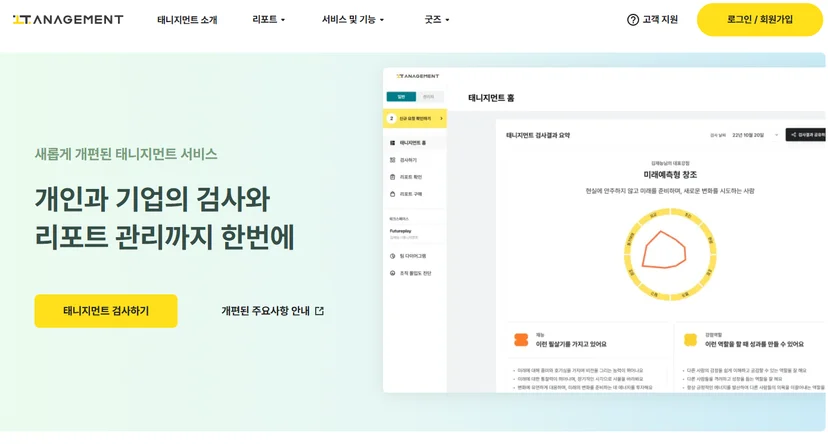Click the 태니지먼트 홈 icon in preview sidebar

tap(392, 143)
